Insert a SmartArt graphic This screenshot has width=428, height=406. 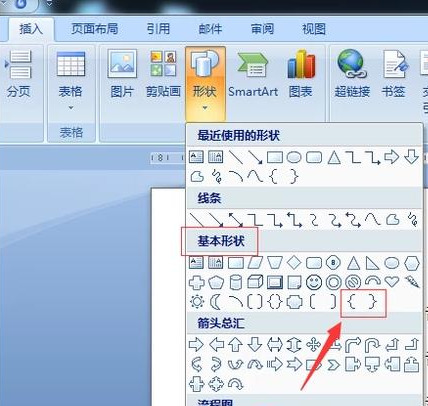click(253, 74)
